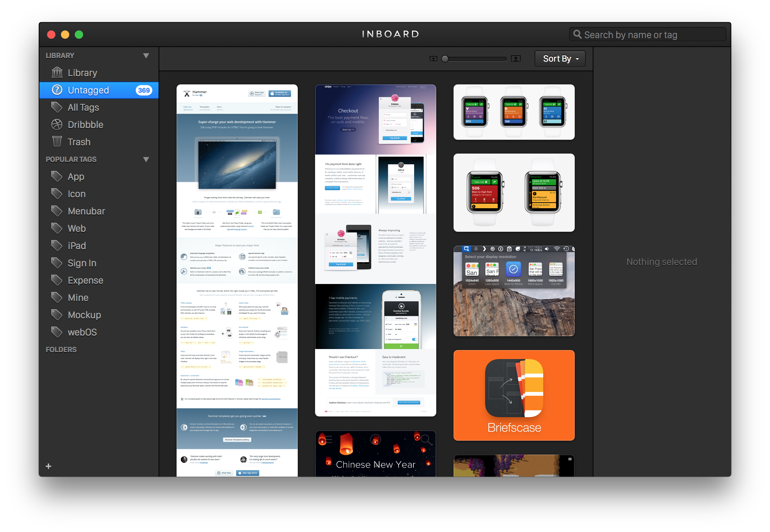The height and width of the screenshot is (532, 770).
Task: Open the Stripe Checkout page thumbnail
Action: 375,250
